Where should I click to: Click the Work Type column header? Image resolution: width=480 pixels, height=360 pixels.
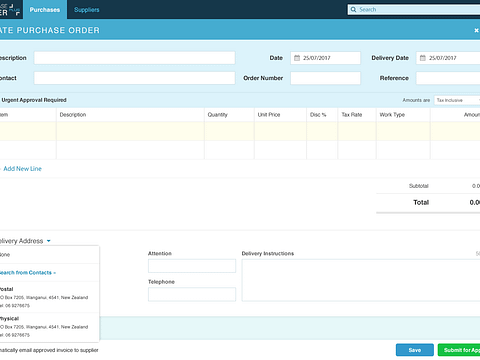(x=392, y=115)
